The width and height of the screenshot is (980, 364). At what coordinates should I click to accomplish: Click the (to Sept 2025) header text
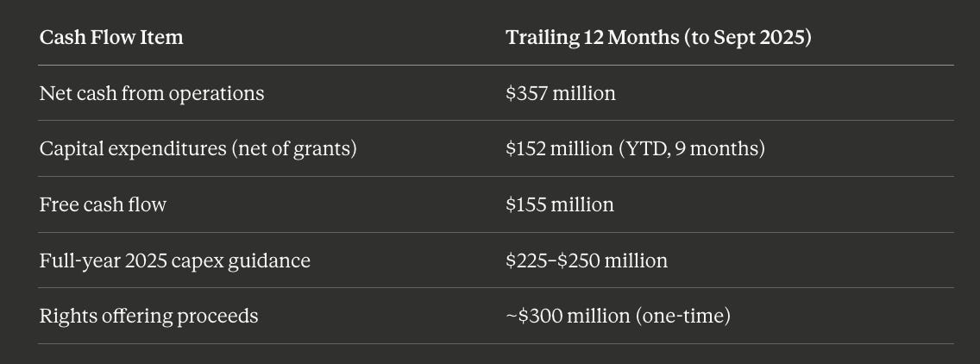pyautogui.click(x=747, y=39)
